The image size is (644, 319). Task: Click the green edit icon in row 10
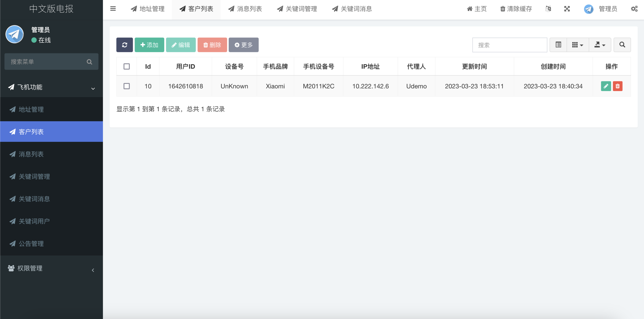(x=606, y=86)
